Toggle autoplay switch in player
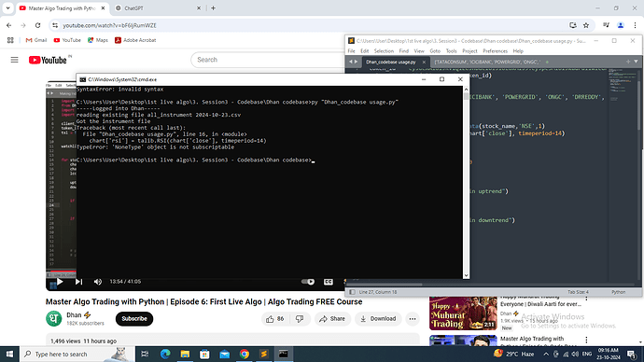 click(x=308, y=282)
